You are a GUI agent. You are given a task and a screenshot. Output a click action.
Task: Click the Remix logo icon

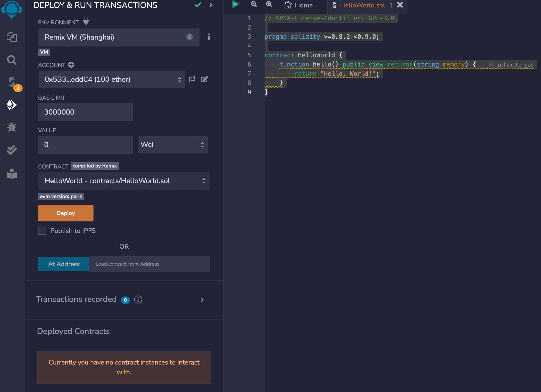[12, 10]
